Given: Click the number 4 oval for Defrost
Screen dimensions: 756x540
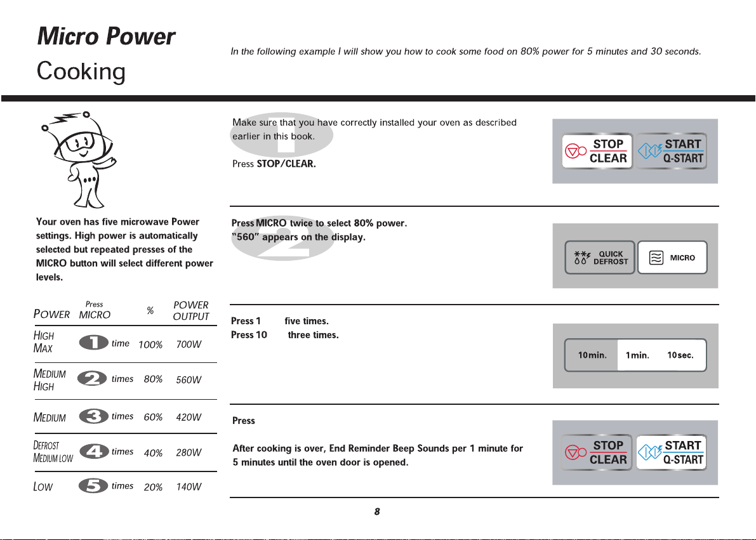Looking at the screenshot, I should (94, 452).
